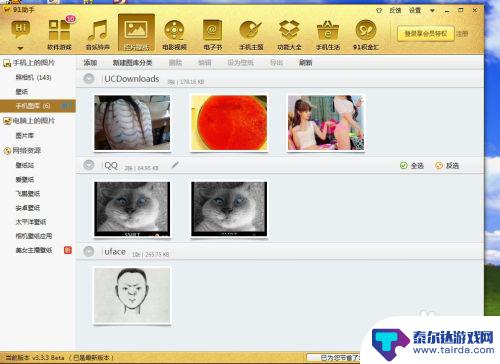500x364 pixels.
Task: Click the version text in the status bar
Action: (x=60, y=358)
